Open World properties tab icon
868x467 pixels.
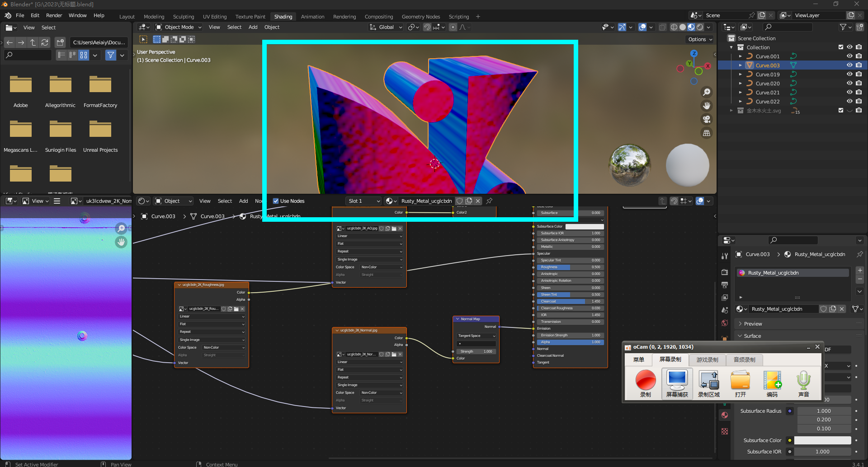725,323
